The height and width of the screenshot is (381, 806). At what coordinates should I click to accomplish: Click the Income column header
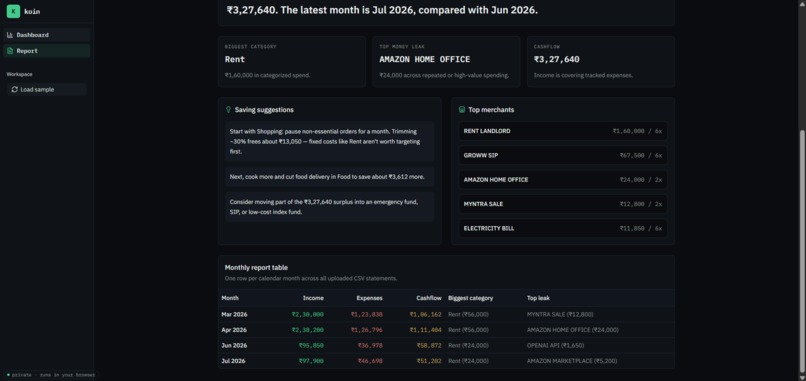(x=313, y=298)
